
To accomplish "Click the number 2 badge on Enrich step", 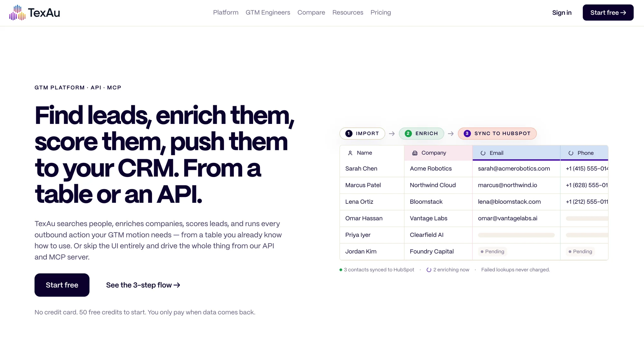I will click(x=408, y=134).
